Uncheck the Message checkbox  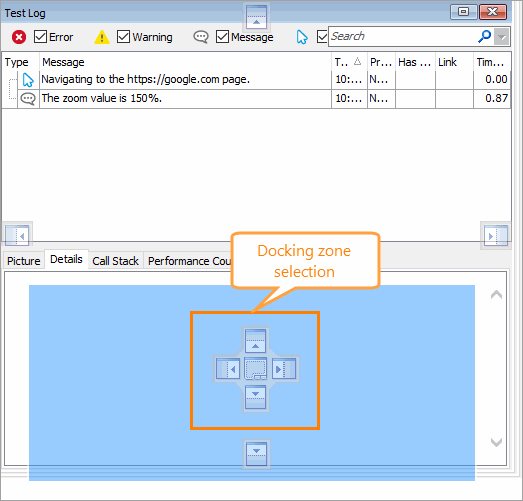(x=222, y=37)
